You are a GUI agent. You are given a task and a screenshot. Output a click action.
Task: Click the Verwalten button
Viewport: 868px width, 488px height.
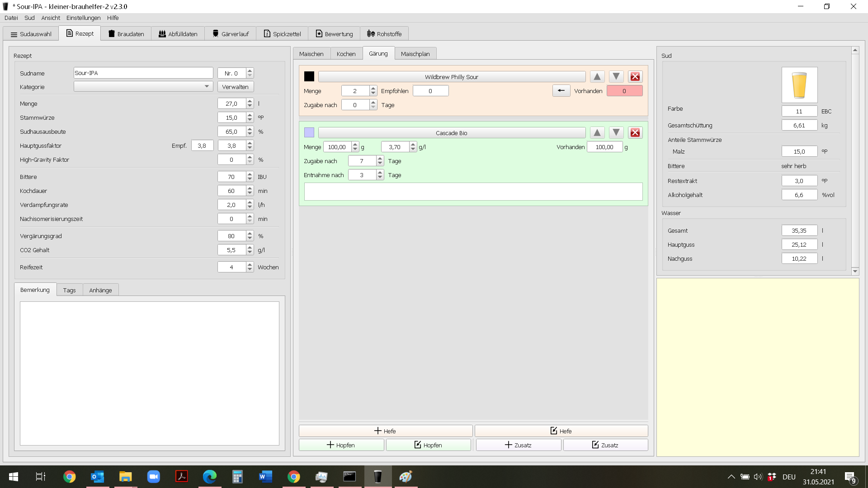[235, 87]
